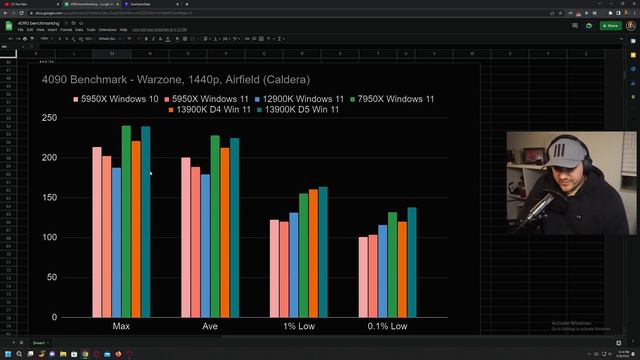Open the text color picker

click(x=168, y=39)
